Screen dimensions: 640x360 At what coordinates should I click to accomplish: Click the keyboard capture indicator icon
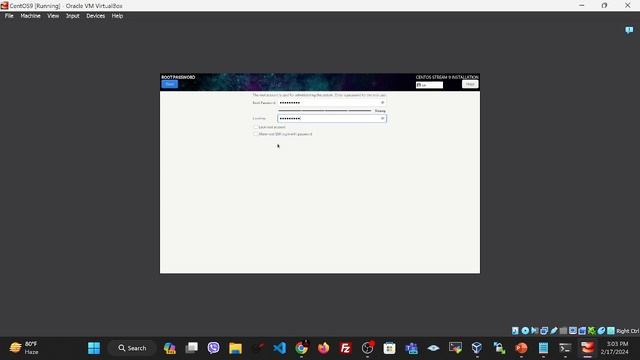[x=611, y=331]
